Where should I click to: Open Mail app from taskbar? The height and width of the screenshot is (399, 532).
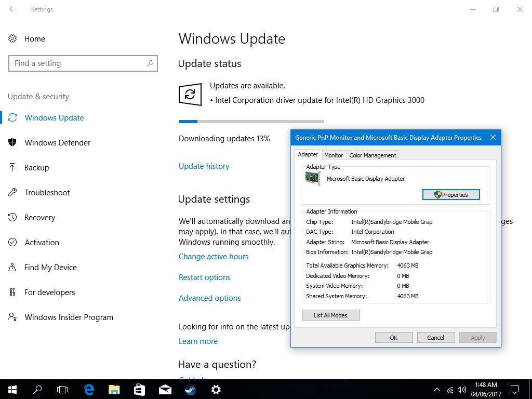165,390
